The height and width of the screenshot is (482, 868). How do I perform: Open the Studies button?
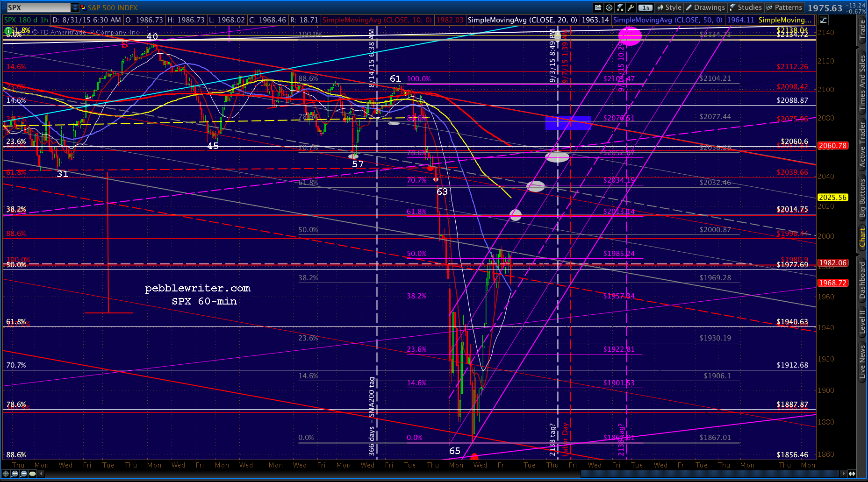[x=746, y=7]
